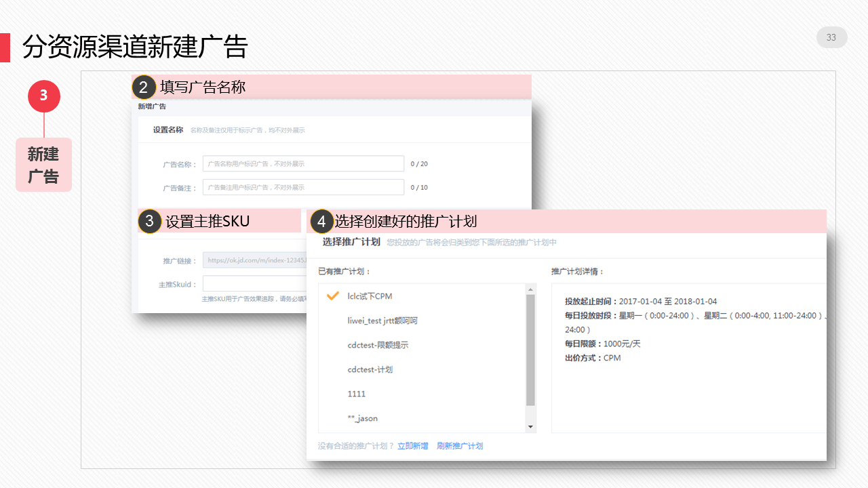The image size is (868, 488).
Task: Select the cdctest-计划 plan
Action: point(370,369)
